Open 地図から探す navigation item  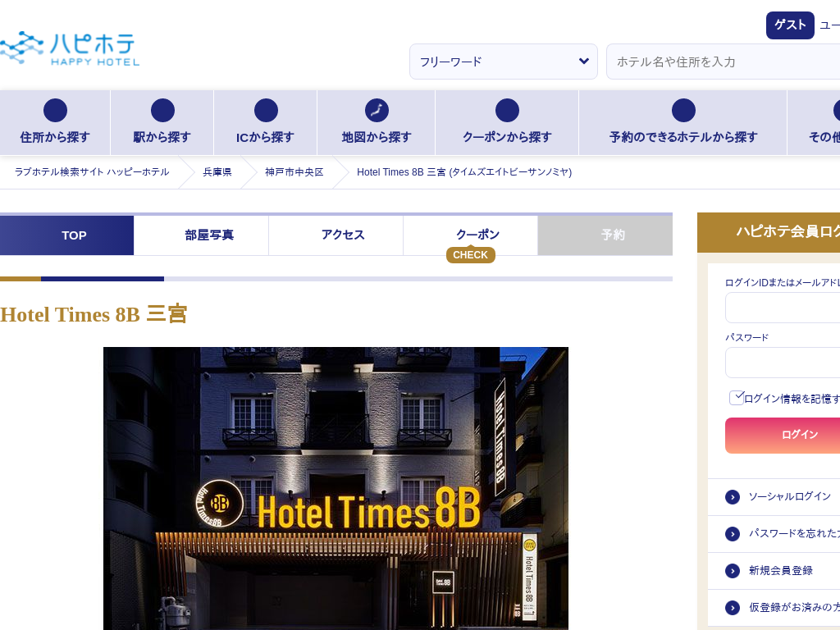point(376,123)
